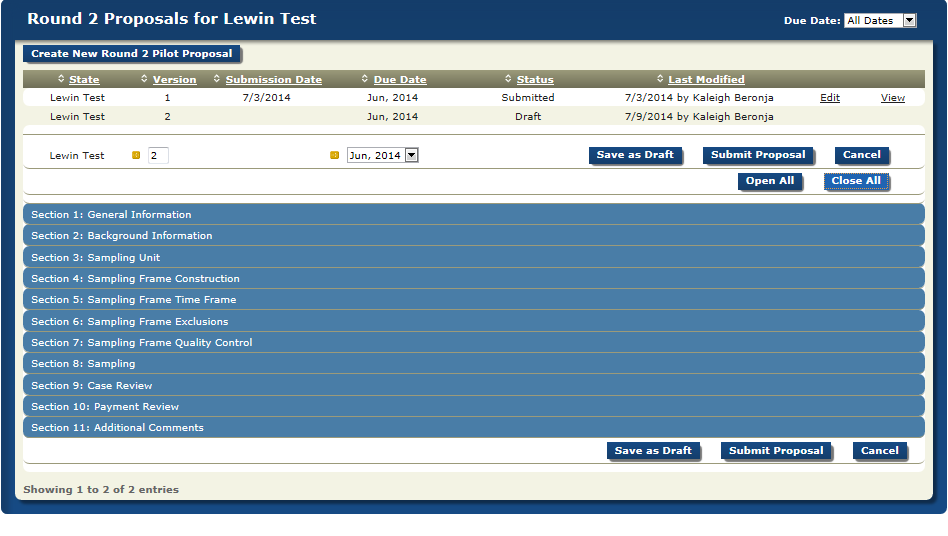Click the Submission Date sort icon
Viewport: 948px width, 536px height.
216,79
